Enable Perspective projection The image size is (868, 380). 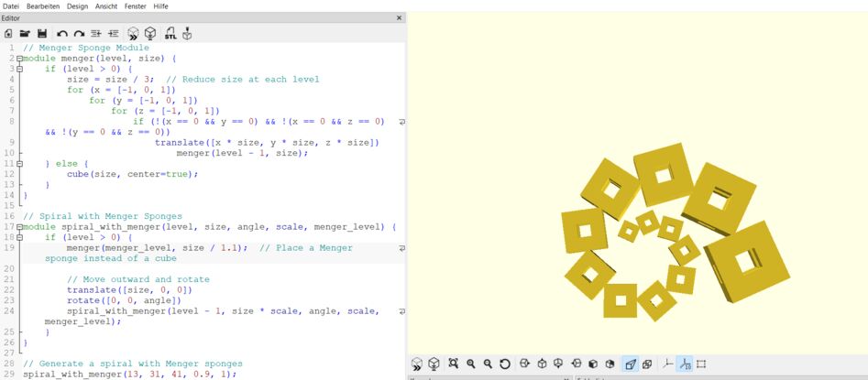[630, 364]
